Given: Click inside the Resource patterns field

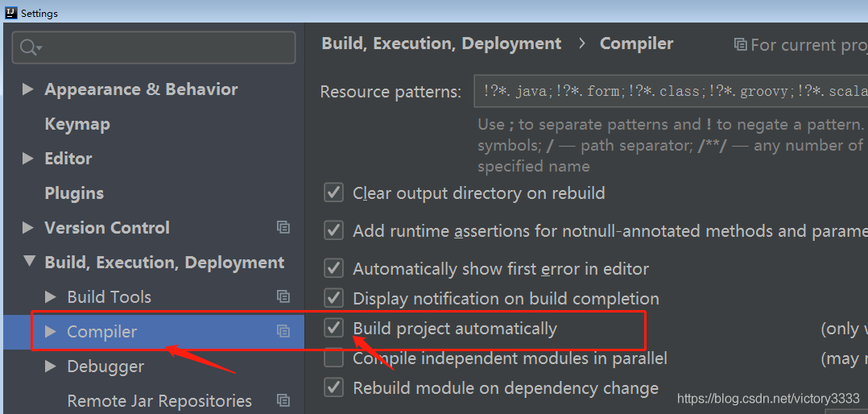Looking at the screenshot, I should pos(671,91).
